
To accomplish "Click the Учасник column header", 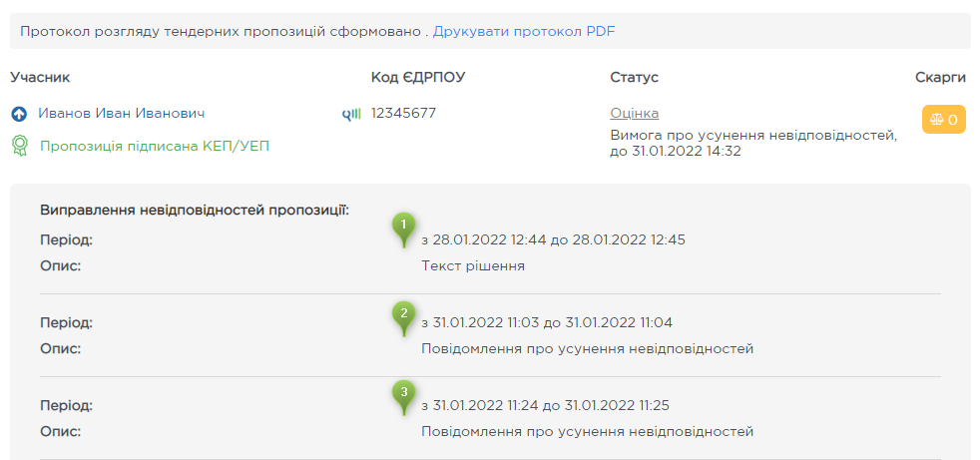I will pos(40,78).
